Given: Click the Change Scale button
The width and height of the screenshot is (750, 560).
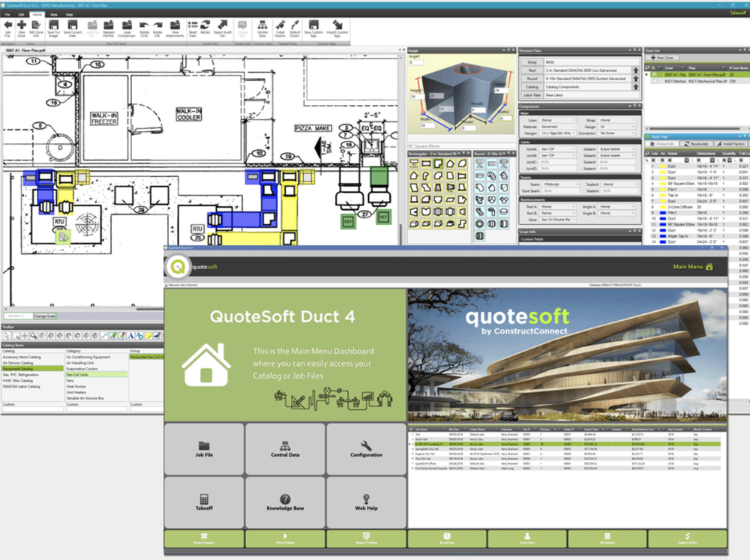Looking at the screenshot, I should 44,316.
